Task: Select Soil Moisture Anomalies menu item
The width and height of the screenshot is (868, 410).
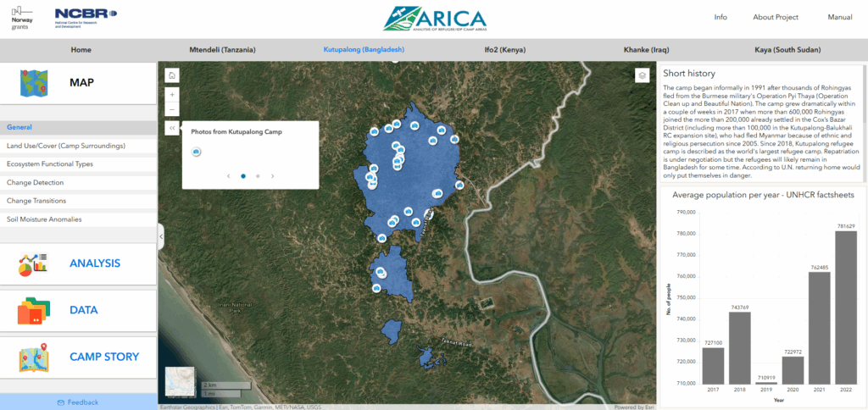Action: (x=44, y=219)
